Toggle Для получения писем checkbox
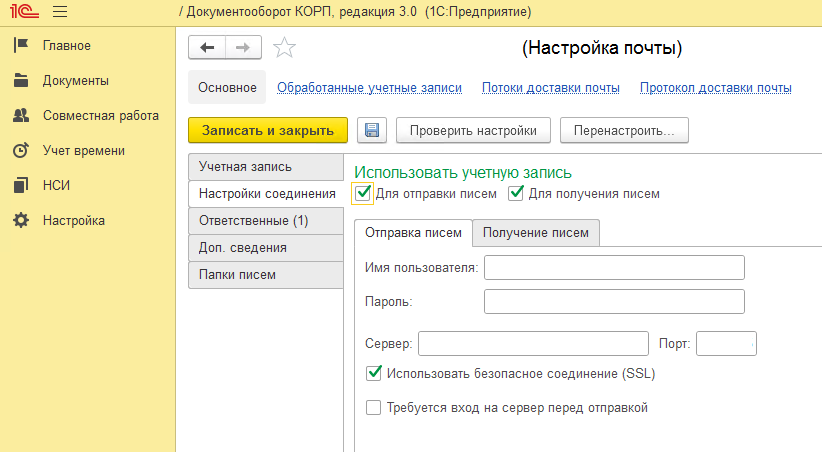The image size is (822, 452). pos(516,193)
